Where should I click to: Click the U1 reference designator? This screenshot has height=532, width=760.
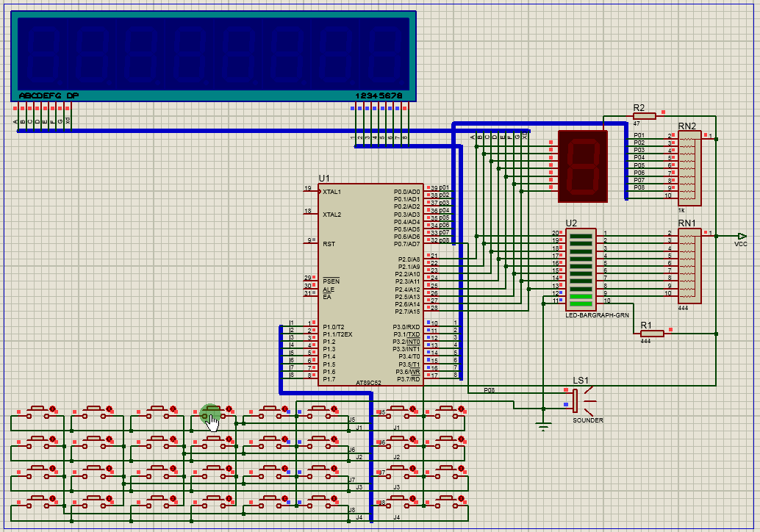[x=324, y=179]
